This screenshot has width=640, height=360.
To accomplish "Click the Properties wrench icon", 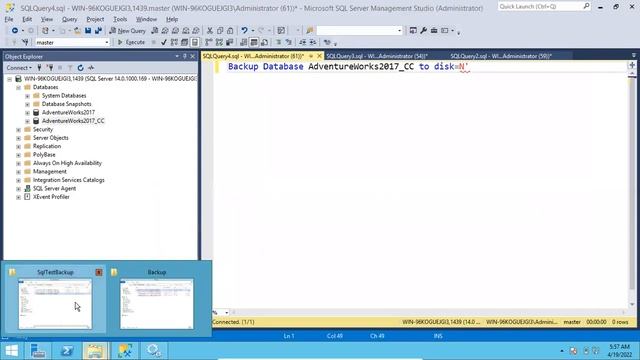I will (423, 31).
